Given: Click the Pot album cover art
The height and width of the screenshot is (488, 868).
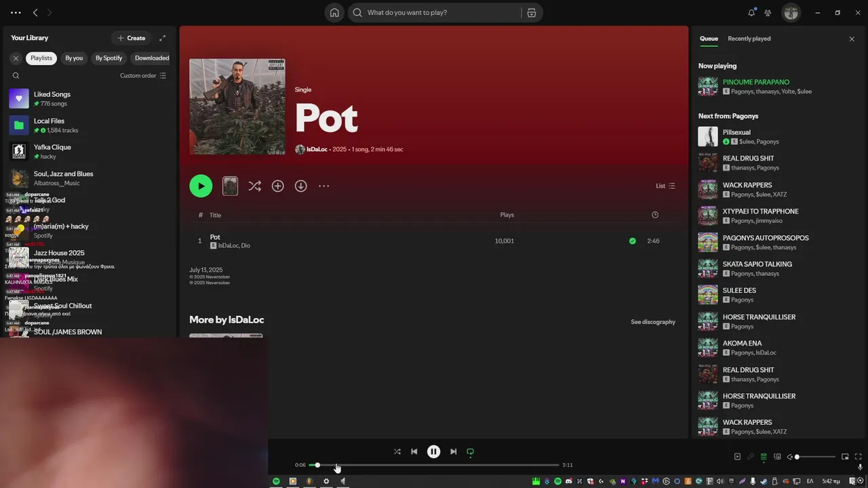Looking at the screenshot, I should coord(237,106).
